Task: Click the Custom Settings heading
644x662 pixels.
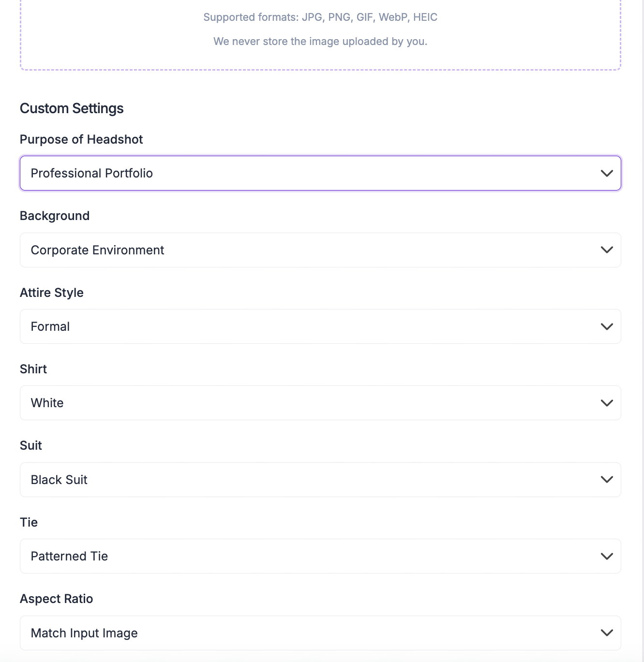Action: 72,108
